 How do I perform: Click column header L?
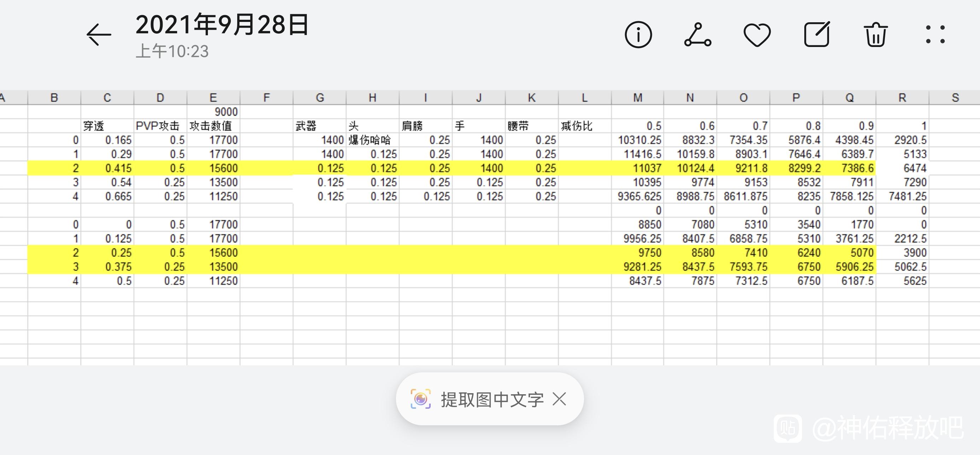coord(585,98)
